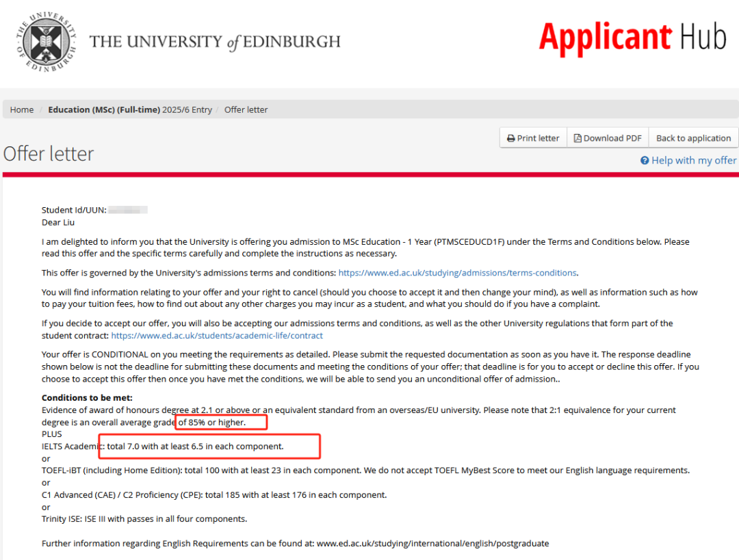Screen dimensions: 739x560
Task: Click the Trinity ISE requirement line
Action: tap(144, 518)
